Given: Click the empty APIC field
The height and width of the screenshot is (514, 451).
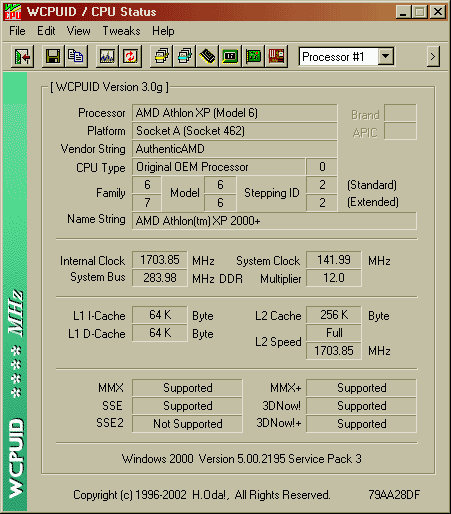Looking at the screenshot, I should pyautogui.click(x=400, y=131).
